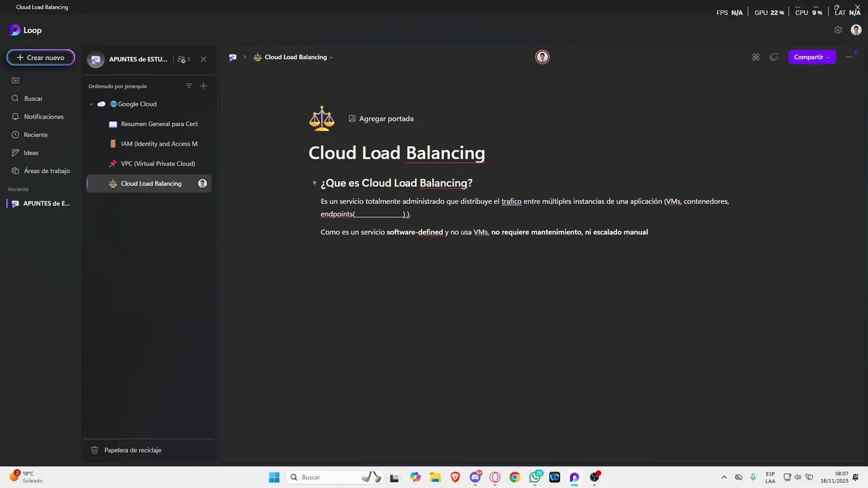This screenshot has width=868, height=488.
Task: Click the bold text software-defined
Action: [x=415, y=232]
